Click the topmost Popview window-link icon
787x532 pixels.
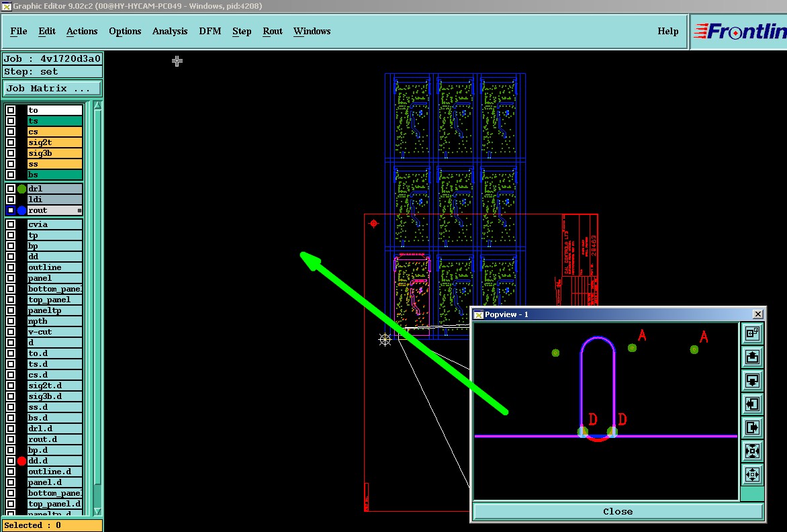coord(752,333)
